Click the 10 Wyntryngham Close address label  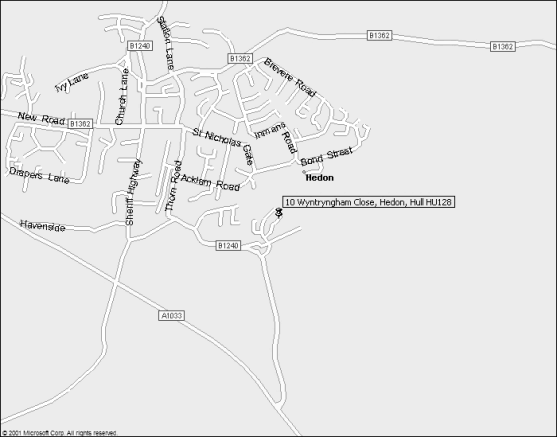368,202
